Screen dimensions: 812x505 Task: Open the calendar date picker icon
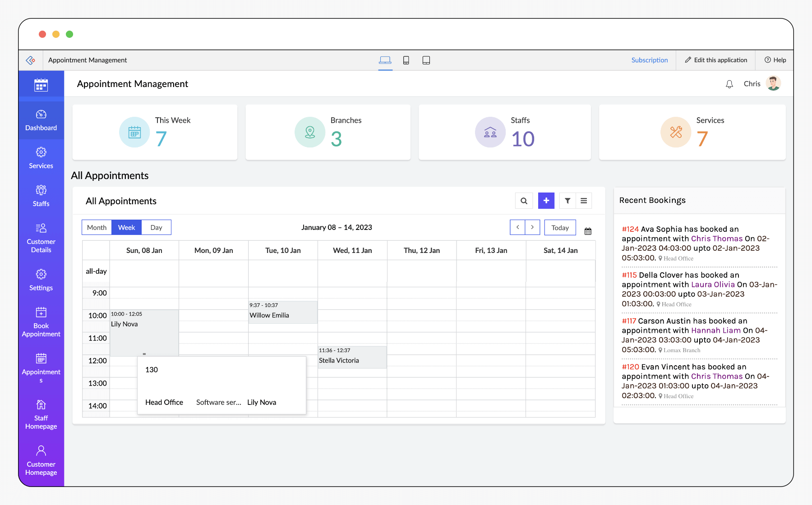point(588,231)
